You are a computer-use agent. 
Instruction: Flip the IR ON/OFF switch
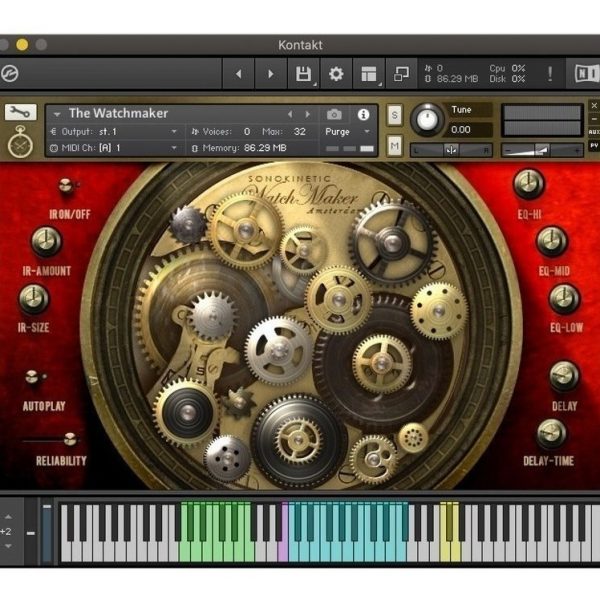coord(67,186)
